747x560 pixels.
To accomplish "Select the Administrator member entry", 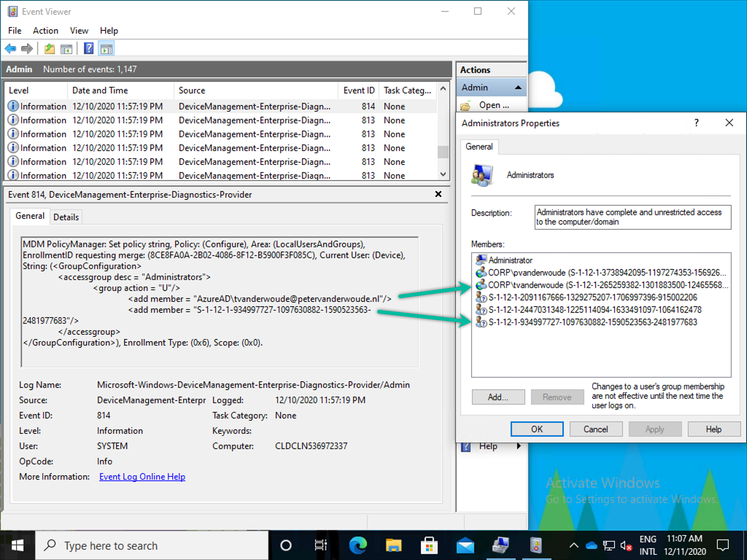I will [x=510, y=260].
